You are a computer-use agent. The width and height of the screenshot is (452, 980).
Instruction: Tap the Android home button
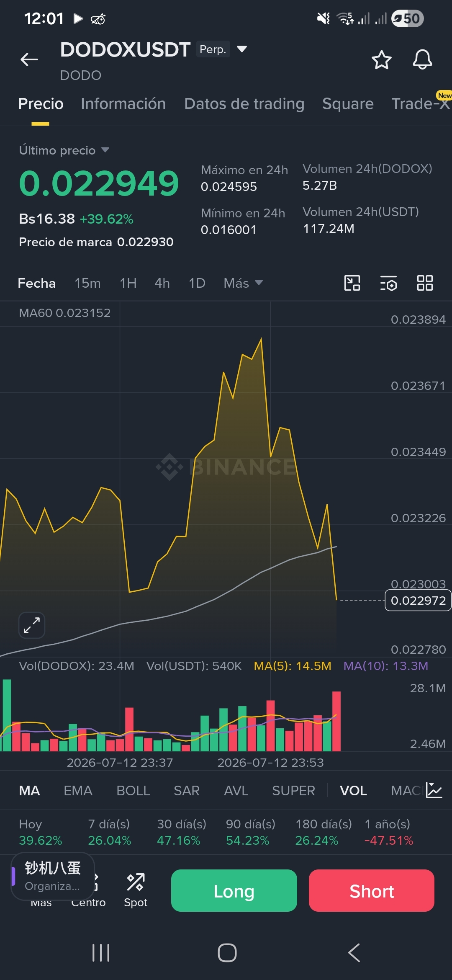(227, 953)
